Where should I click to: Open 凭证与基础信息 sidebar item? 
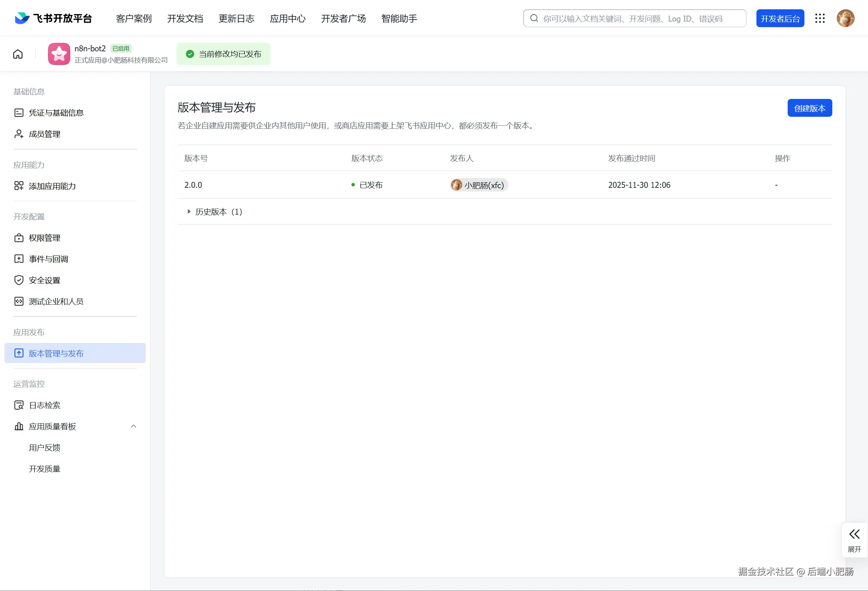coord(56,113)
